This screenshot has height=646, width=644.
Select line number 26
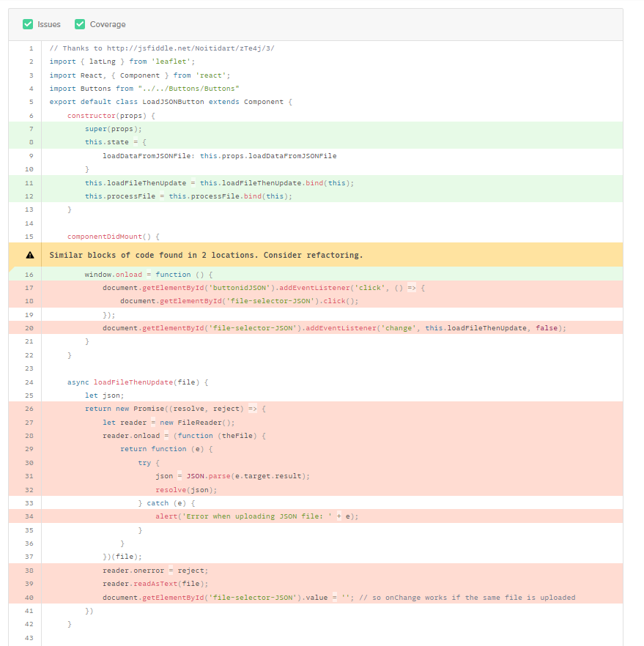click(x=29, y=409)
